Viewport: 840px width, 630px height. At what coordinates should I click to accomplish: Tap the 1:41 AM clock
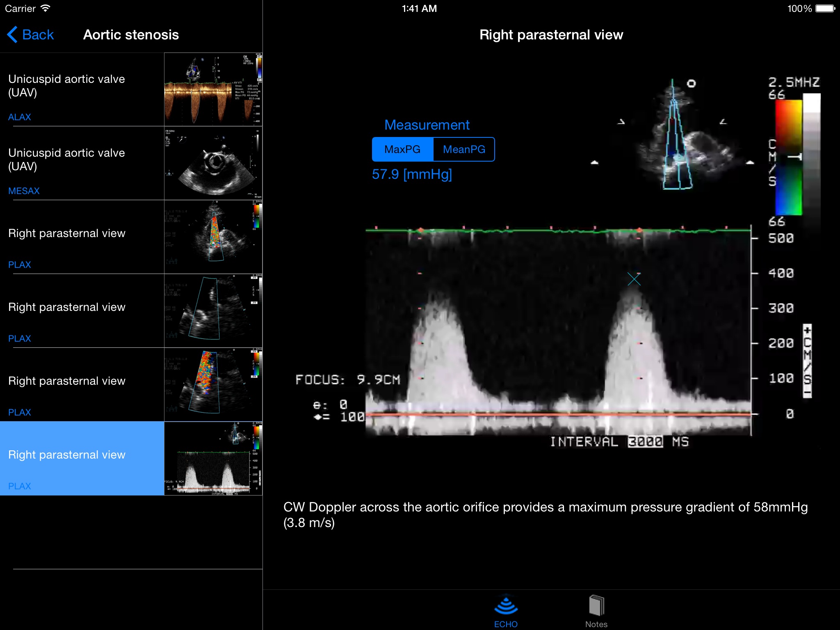(x=419, y=9)
